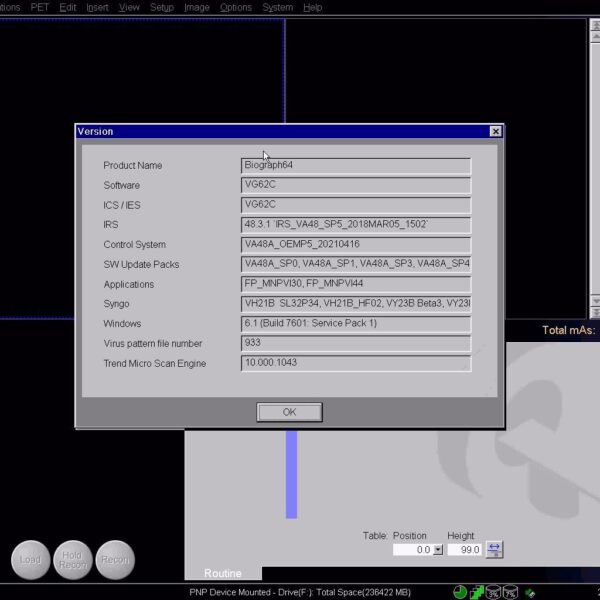Click the Virus pattern file number field 933
Image resolution: width=600 pixels, height=600 pixels.
[x=356, y=343]
